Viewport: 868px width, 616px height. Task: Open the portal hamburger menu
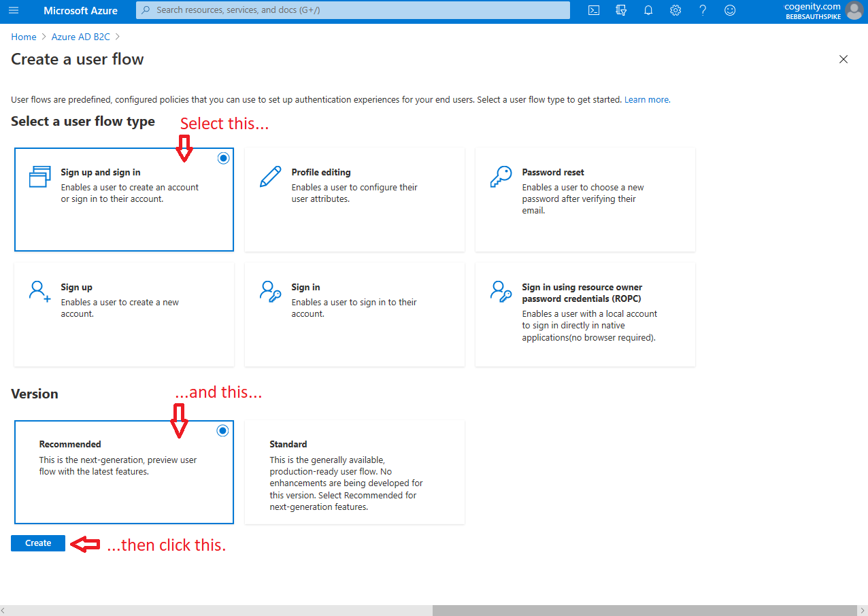(14, 11)
